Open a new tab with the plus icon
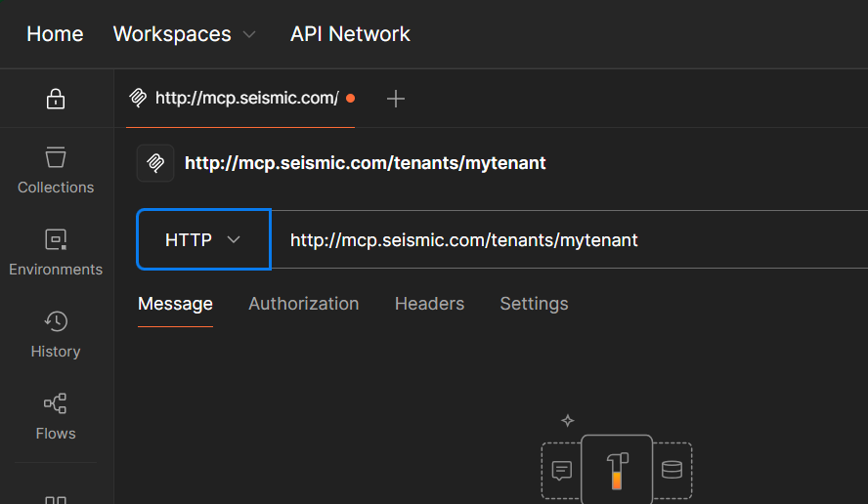 [395, 99]
